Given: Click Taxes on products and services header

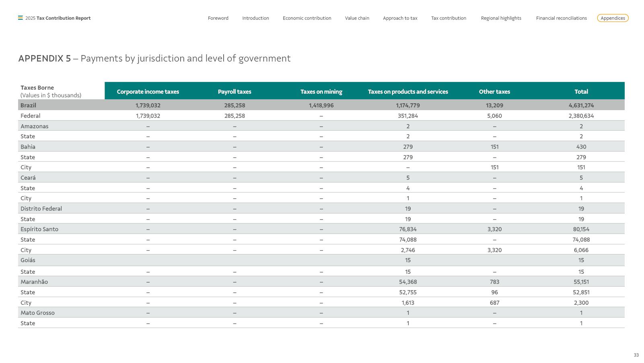Looking at the screenshot, I should tap(408, 92).
